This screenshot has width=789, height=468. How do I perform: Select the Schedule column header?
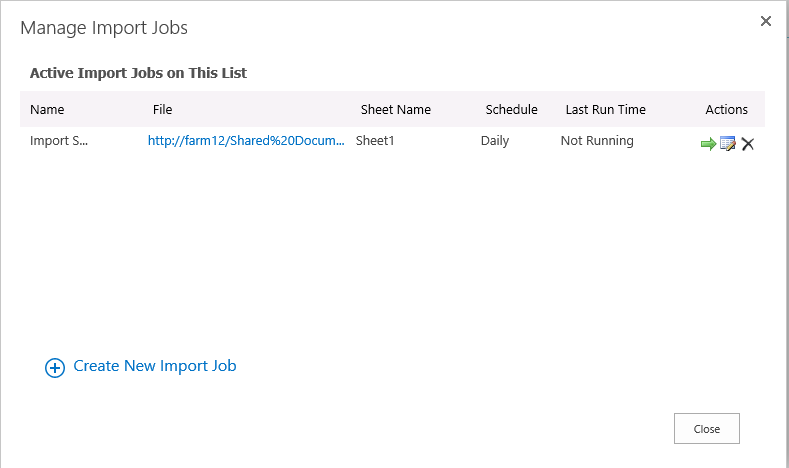[x=511, y=109]
